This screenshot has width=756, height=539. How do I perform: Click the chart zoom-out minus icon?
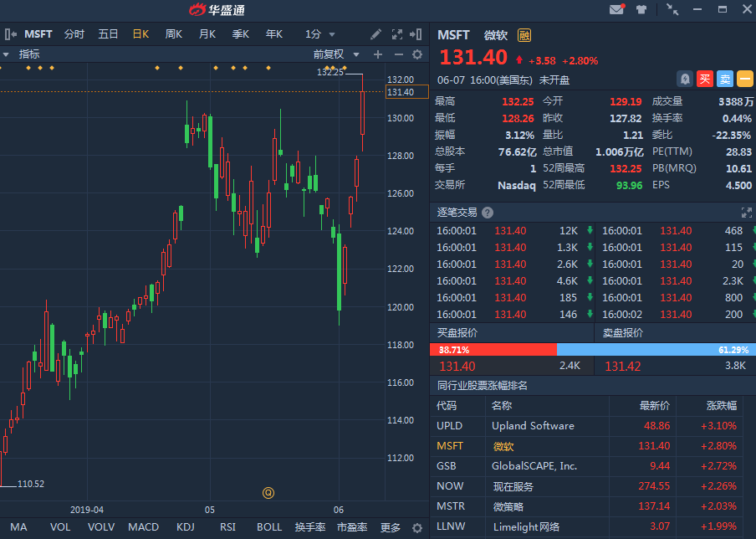(x=398, y=54)
